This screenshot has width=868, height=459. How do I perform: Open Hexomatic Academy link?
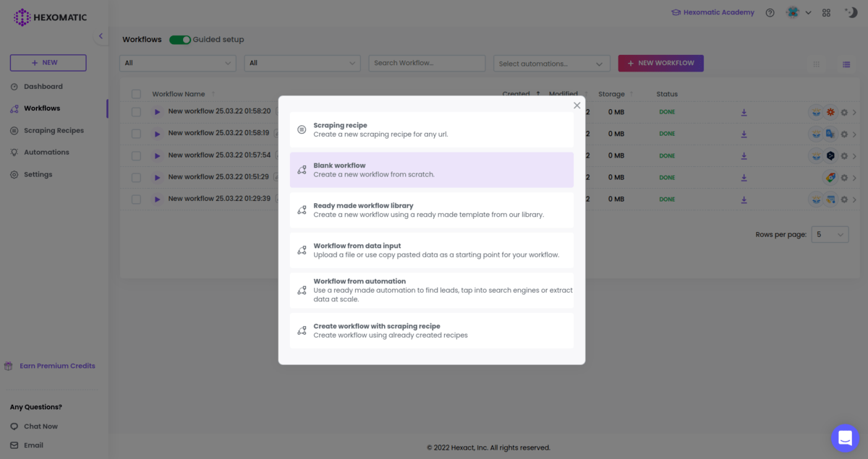click(712, 12)
